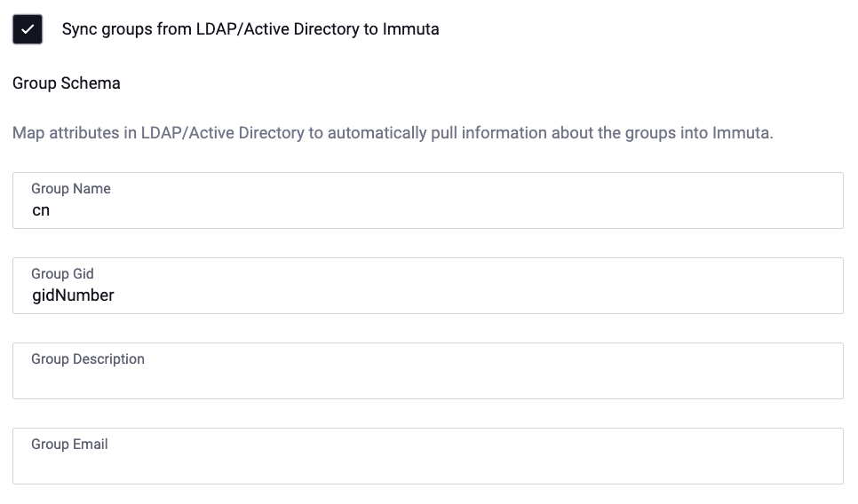This screenshot has width=858, height=504.
Task: Focus the empty Group Description field
Action: 426,380
